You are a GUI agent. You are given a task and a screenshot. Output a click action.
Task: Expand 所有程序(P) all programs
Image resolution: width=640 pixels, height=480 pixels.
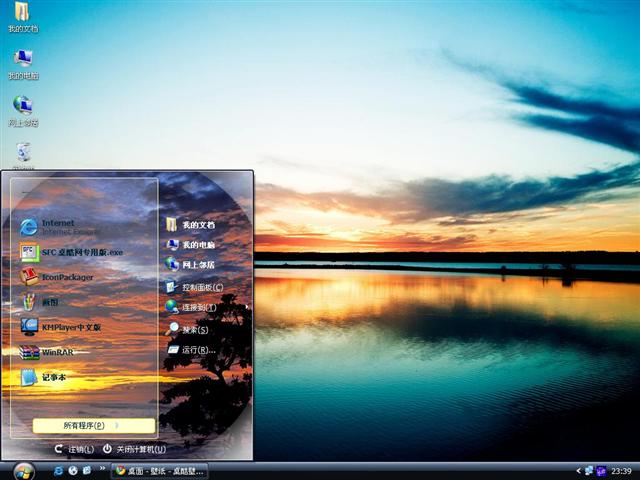coord(94,426)
